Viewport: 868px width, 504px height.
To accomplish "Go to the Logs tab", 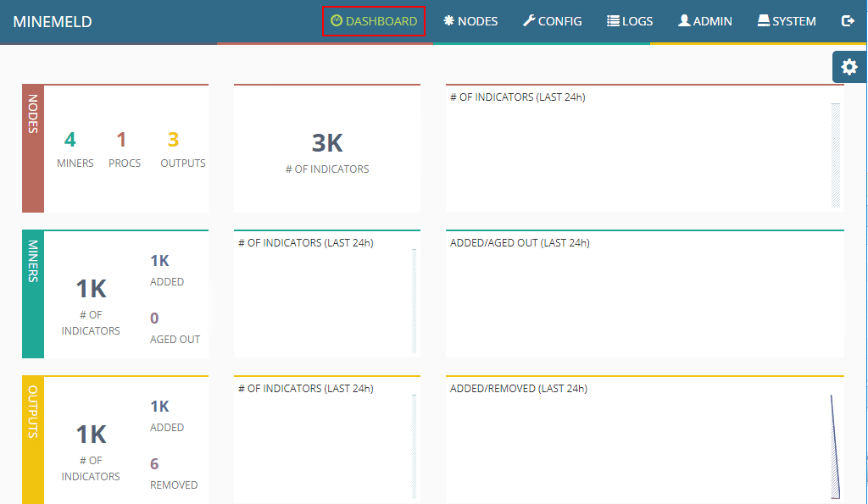I will (x=630, y=21).
